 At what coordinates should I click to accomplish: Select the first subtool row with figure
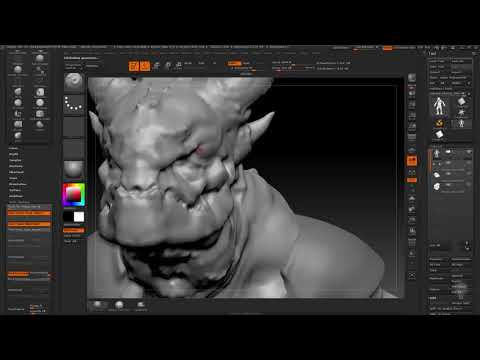point(451,153)
